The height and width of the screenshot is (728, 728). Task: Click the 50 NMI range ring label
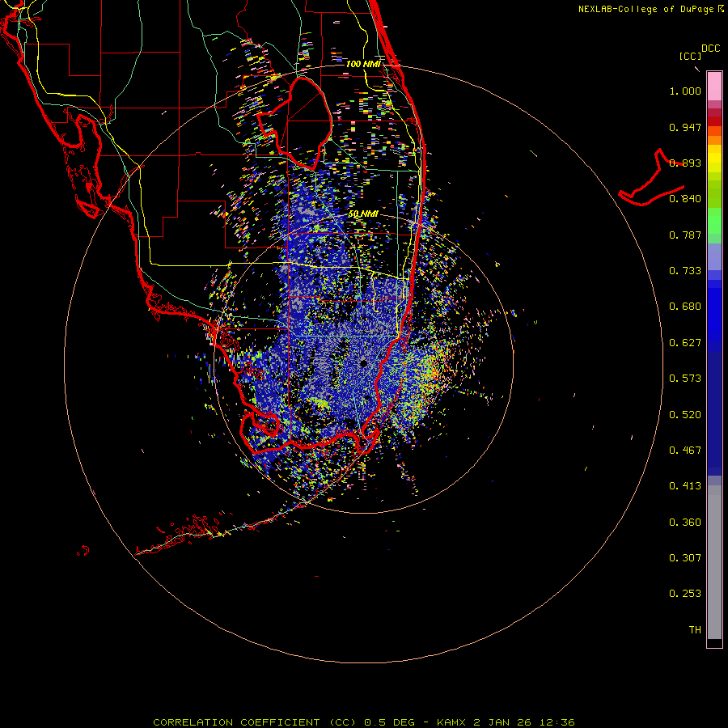(363, 214)
